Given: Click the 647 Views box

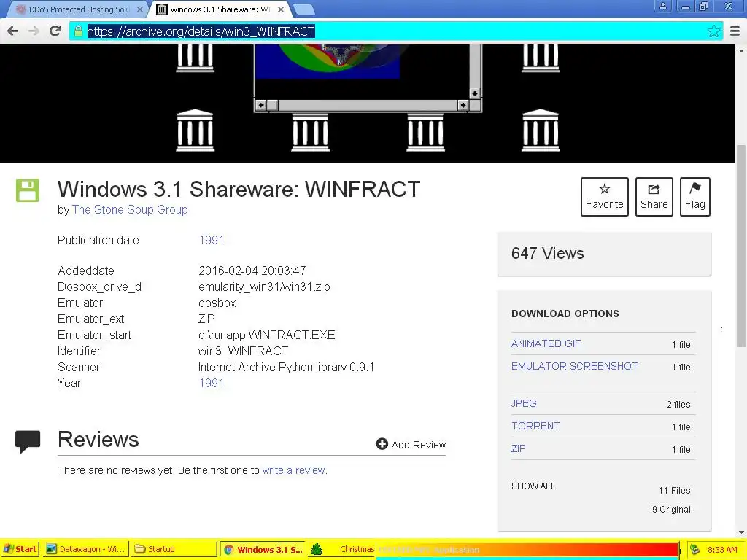Looking at the screenshot, I should click(604, 254).
